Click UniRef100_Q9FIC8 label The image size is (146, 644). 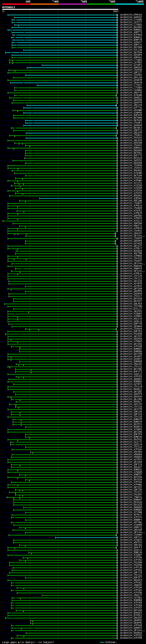point(131,572)
